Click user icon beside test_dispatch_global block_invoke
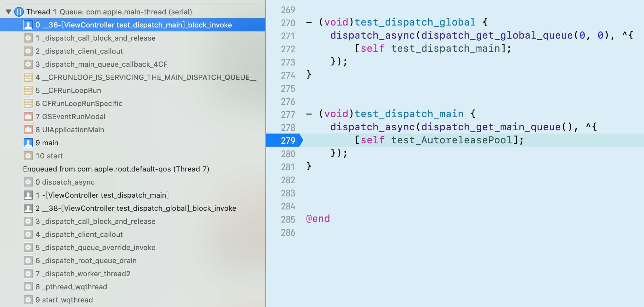This screenshot has height=307, width=644. coord(28,208)
